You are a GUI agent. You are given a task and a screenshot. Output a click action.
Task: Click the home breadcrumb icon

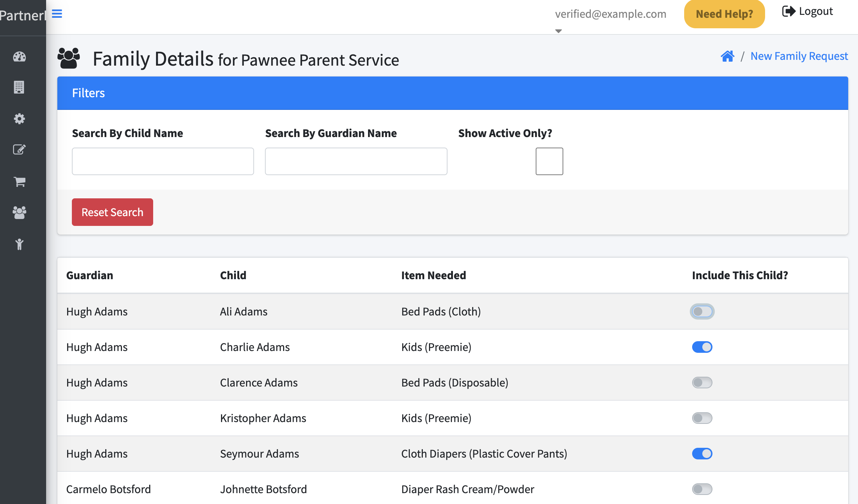point(727,56)
